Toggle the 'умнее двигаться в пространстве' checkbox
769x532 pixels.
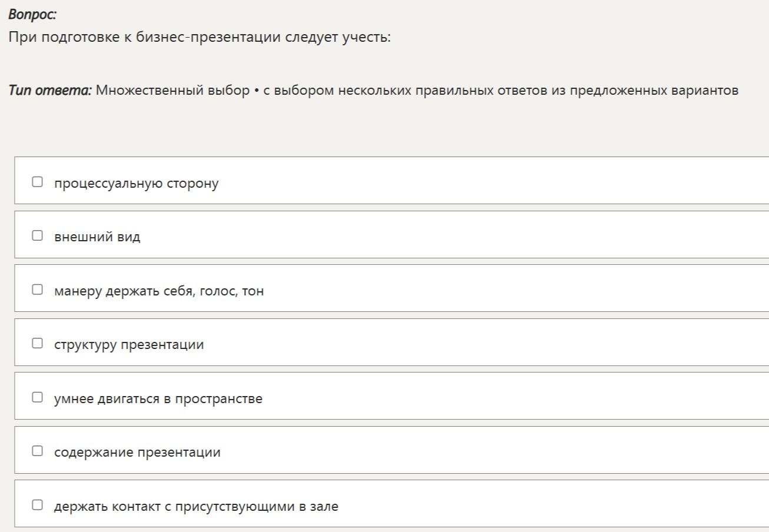tap(38, 397)
